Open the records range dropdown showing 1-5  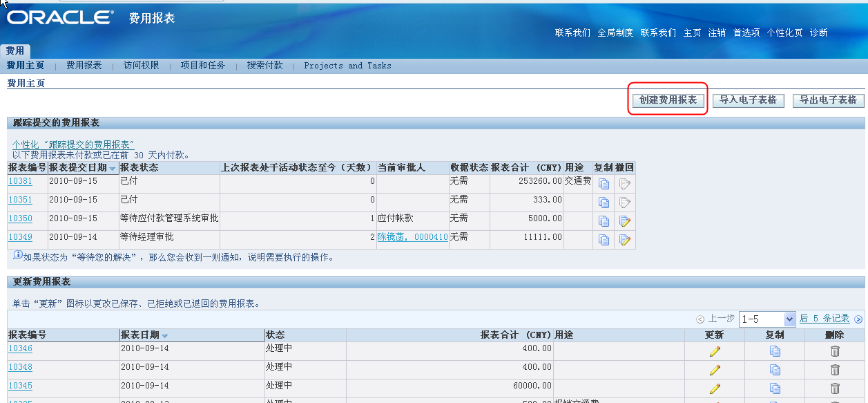[x=767, y=319]
